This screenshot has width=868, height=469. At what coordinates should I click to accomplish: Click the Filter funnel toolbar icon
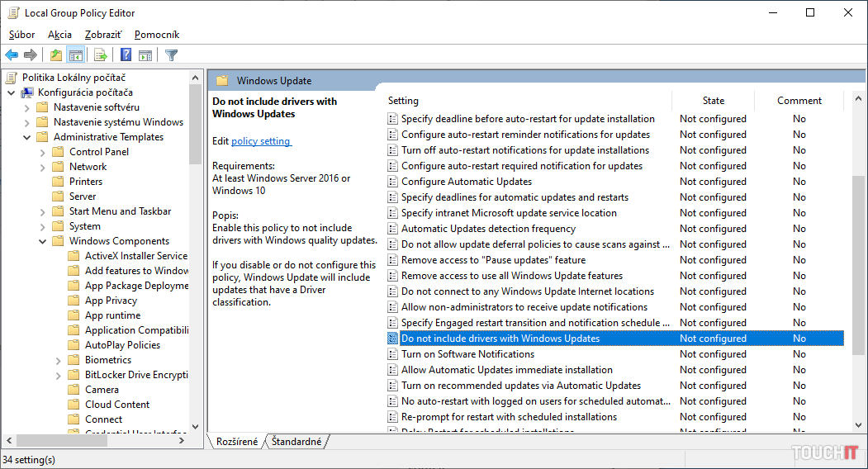(x=171, y=55)
